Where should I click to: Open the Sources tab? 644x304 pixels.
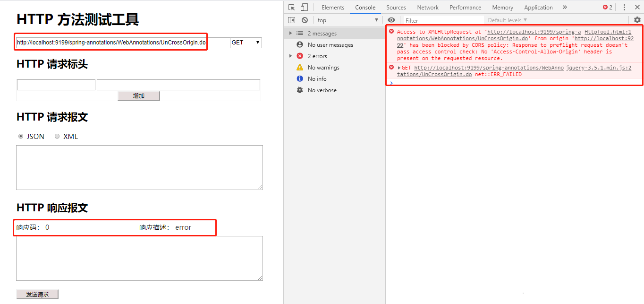click(x=396, y=7)
